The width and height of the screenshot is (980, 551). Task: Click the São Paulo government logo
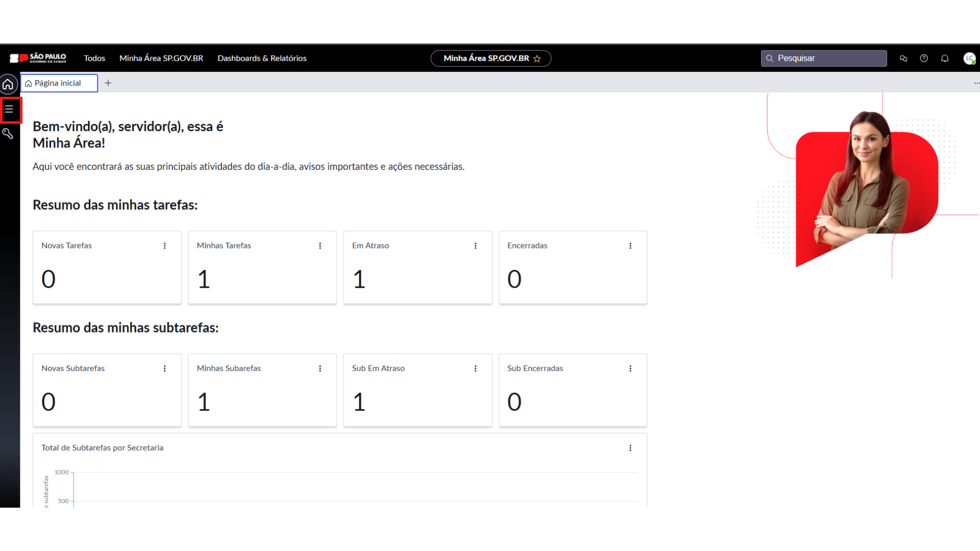[x=38, y=58]
